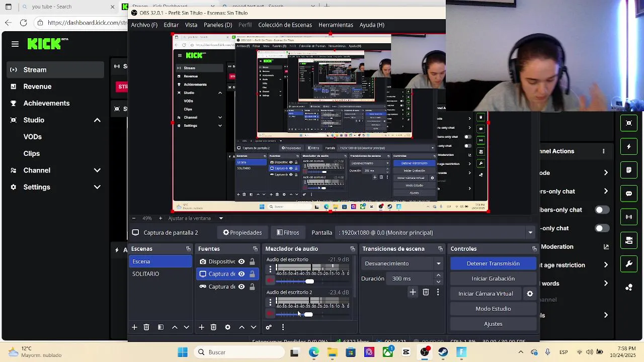Screen dimensions: 644x362
Task: Unmute Audio del escritorio
Action: coord(270,281)
